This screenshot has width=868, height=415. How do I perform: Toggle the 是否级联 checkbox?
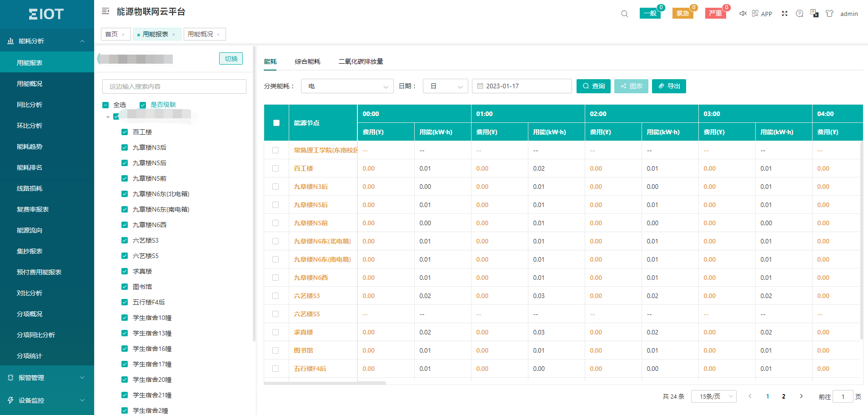[x=143, y=105]
